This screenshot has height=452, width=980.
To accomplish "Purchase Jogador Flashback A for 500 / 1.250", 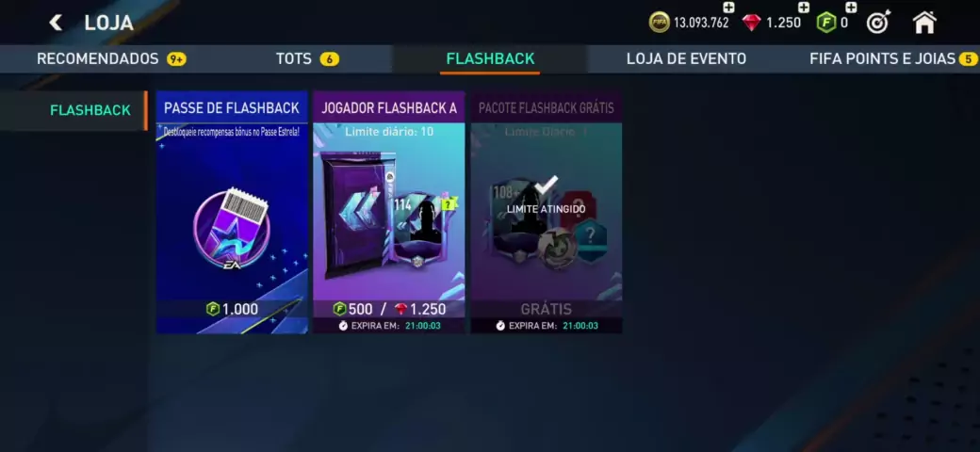I will (x=389, y=309).
